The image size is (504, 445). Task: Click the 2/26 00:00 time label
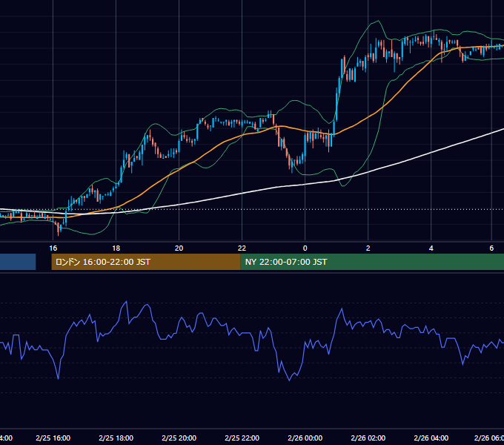[305, 438]
